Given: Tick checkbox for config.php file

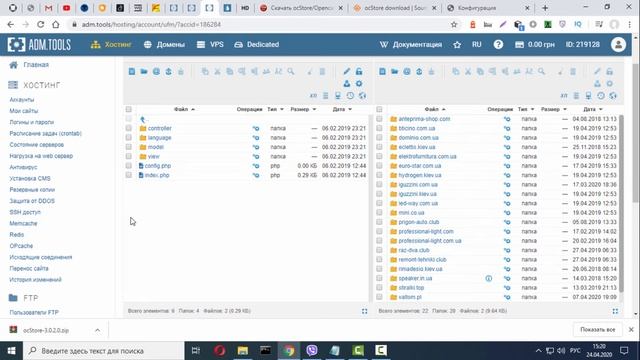Looking at the screenshot, I should click(129, 166).
